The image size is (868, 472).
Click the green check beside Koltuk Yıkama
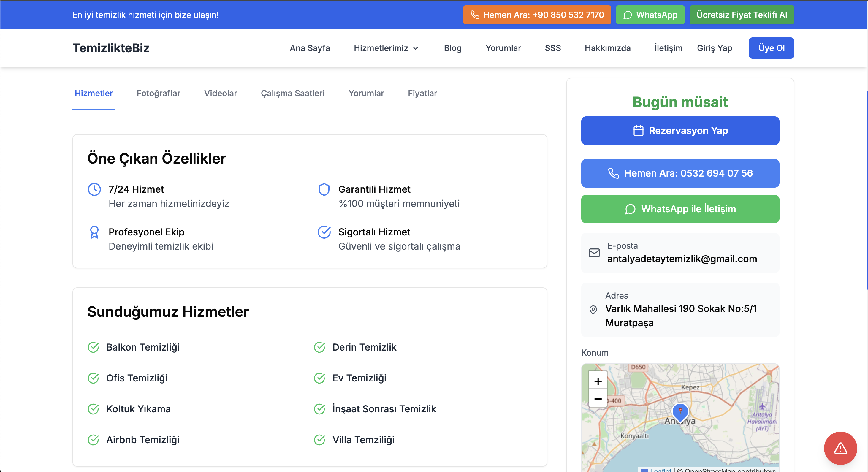[93, 409]
